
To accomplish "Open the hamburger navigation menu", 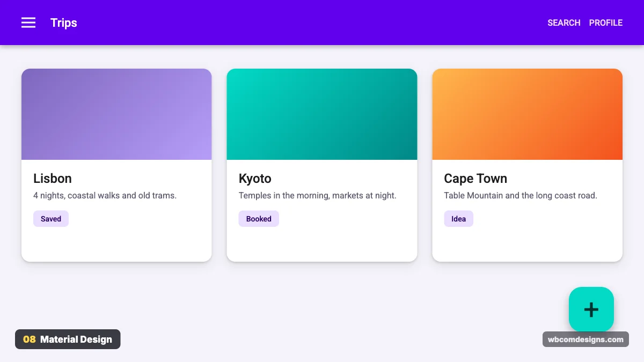I will pos(28,23).
